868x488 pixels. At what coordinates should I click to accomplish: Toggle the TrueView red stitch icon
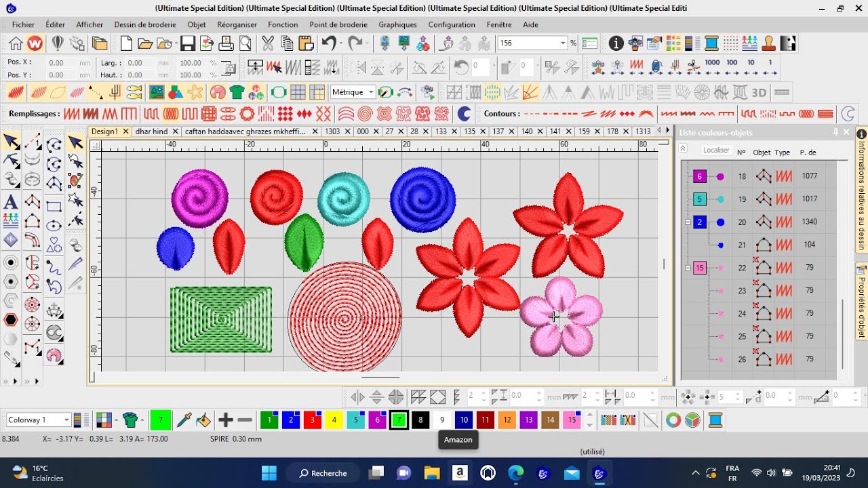point(15,92)
